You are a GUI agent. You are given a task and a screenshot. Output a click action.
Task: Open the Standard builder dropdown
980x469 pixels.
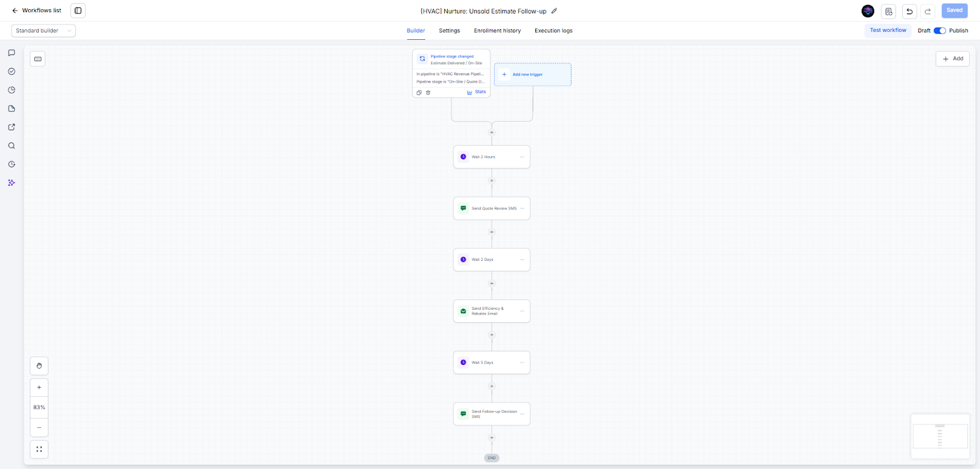click(x=43, y=31)
